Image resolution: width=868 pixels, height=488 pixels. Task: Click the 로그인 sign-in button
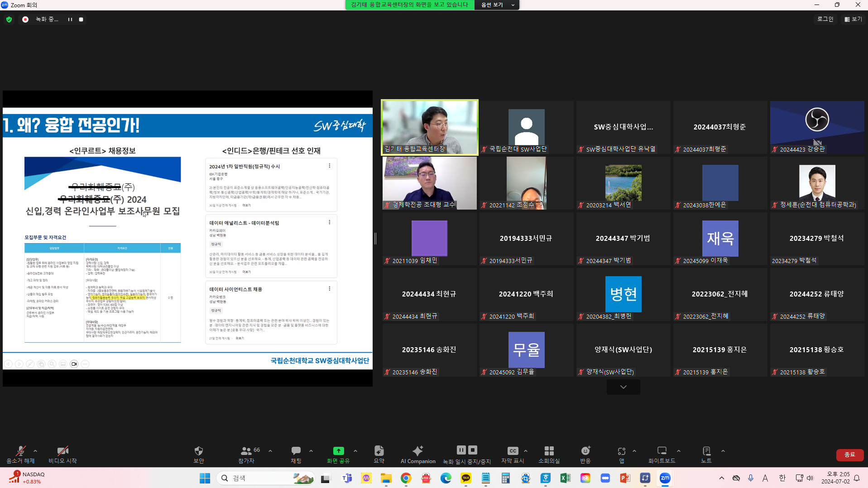click(825, 19)
